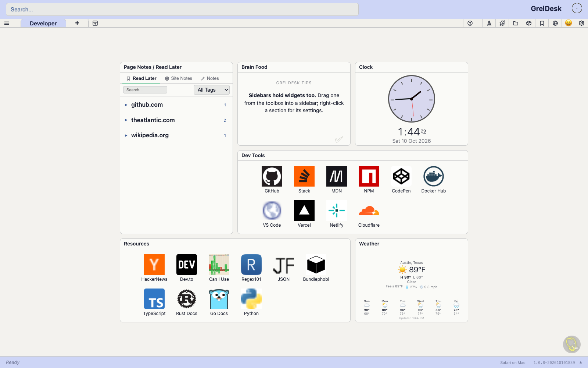Viewport: 588px width, 368px height.
Task: Open the Rust Docs resource icon
Action: coord(187,299)
